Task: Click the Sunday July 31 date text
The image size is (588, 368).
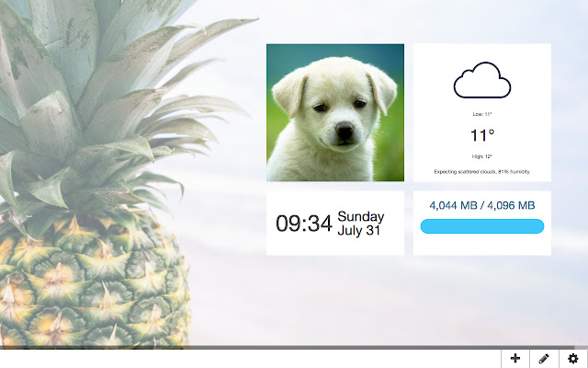Action: coord(360,224)
